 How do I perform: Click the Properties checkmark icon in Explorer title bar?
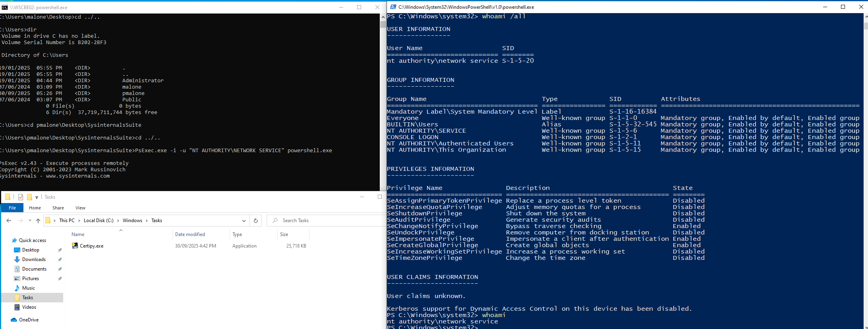[21, 197]
